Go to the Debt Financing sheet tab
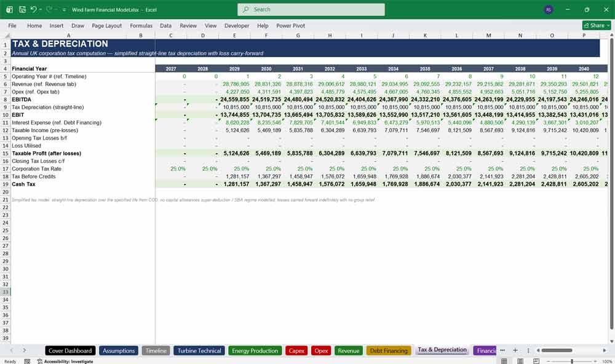This screenshot has width=615, height=364. point(389,350)
